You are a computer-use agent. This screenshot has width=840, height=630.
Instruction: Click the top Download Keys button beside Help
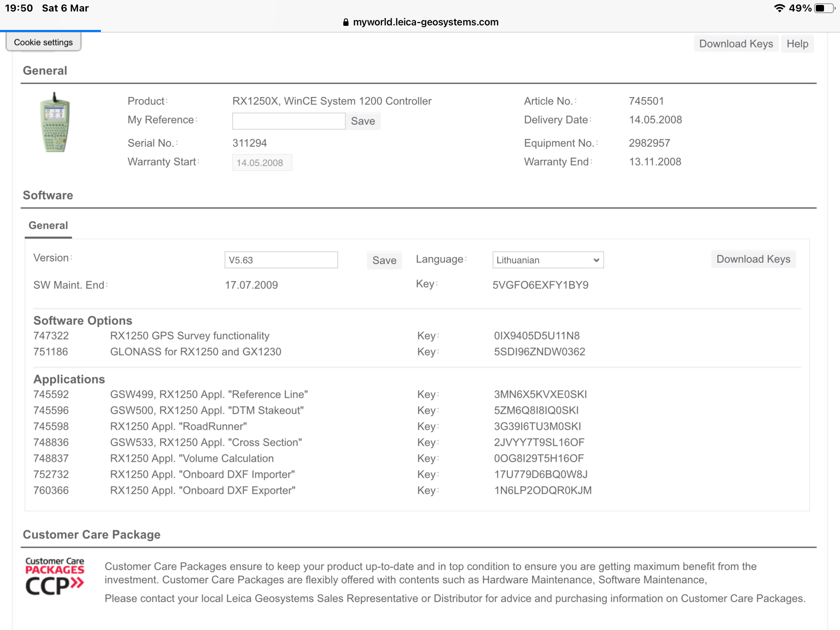click(736, 44)
